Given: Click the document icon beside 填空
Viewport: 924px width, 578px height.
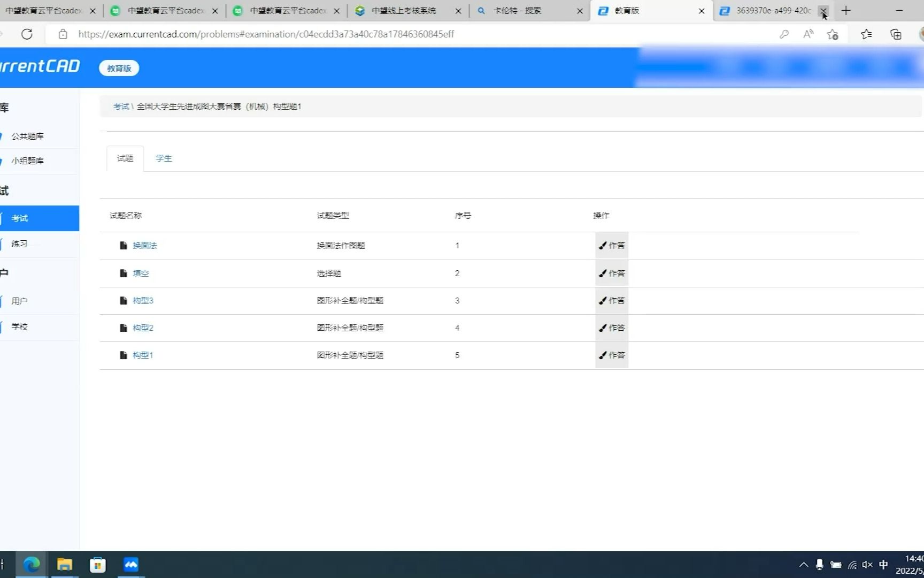Looking at the screenshot, I should [123, 273].
